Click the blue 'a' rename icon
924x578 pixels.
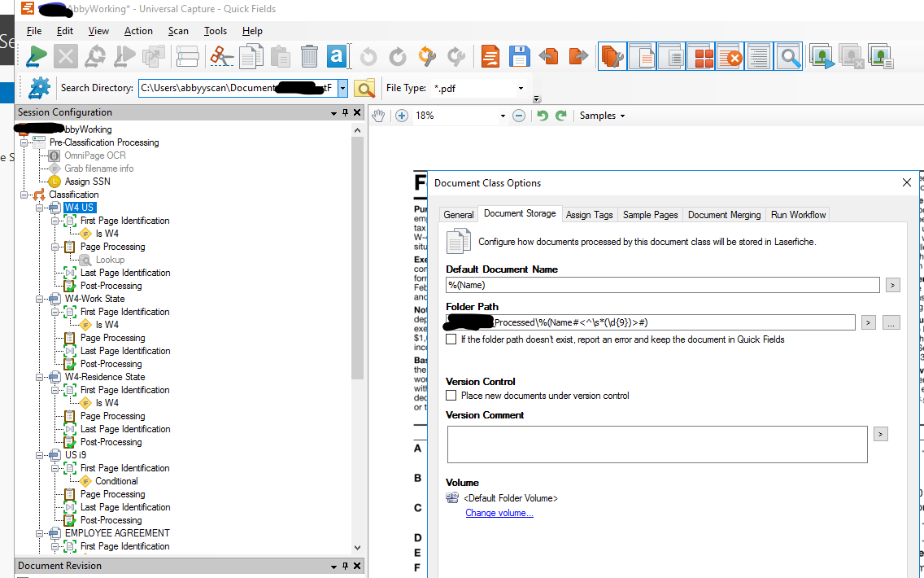[337, 57]
